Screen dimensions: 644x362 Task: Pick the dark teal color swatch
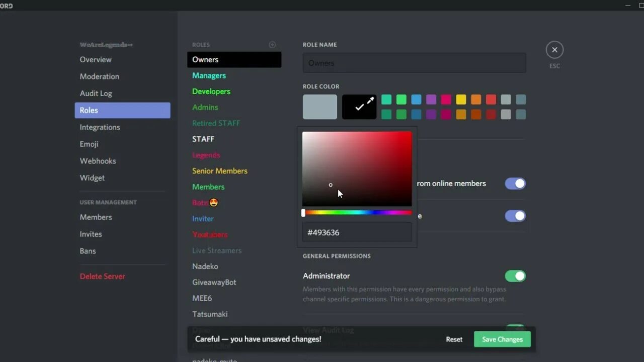[386, 115]
